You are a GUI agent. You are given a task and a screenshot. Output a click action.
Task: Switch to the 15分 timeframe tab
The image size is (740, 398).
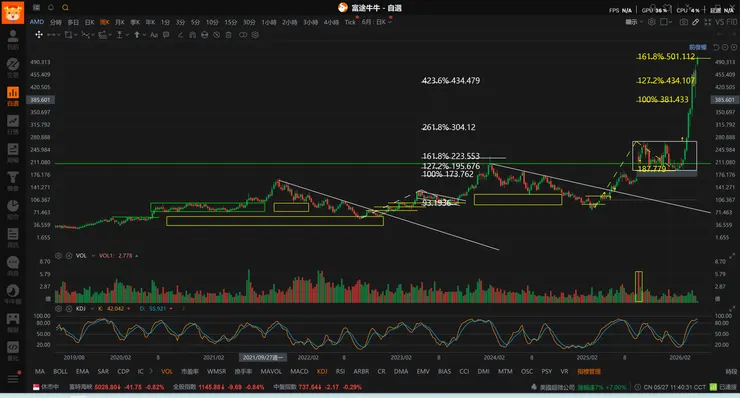[x=230, y=22]
